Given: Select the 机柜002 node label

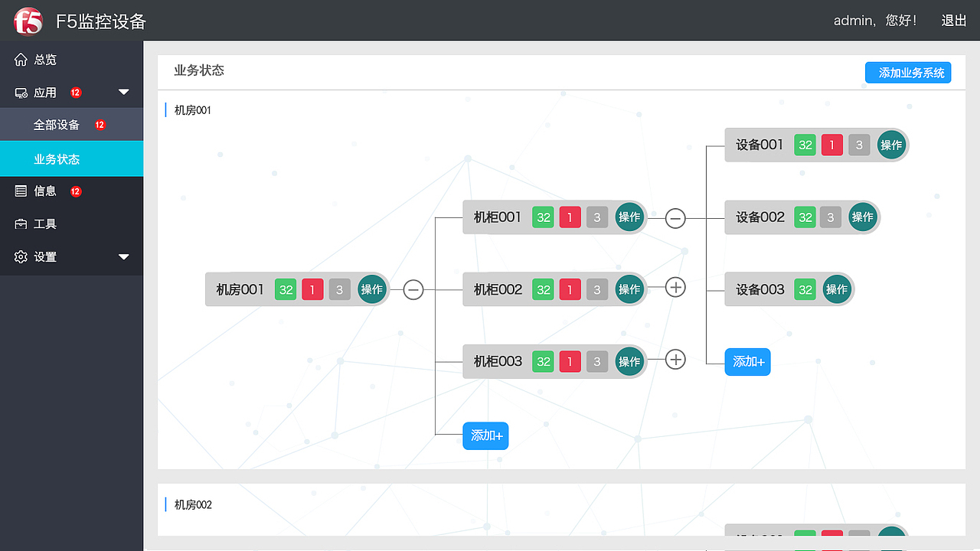Looking at the screenshot, I should click(498, 289).
